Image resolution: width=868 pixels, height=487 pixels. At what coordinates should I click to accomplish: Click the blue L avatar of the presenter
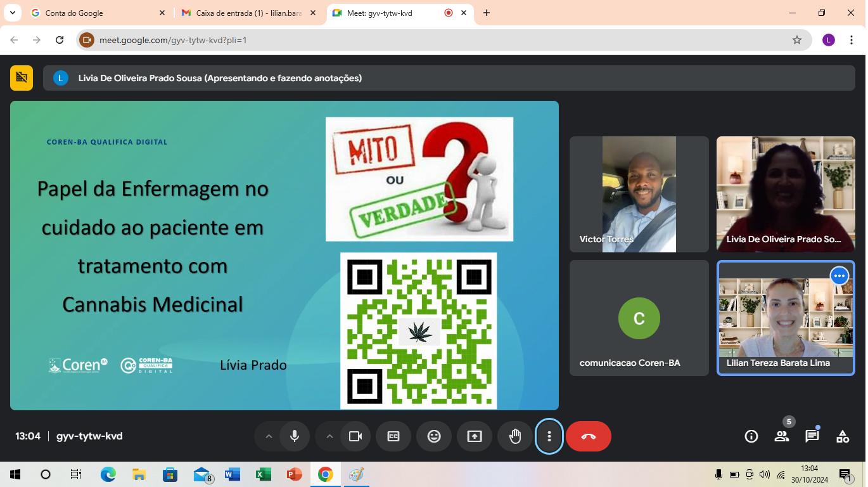pos(61,78)
